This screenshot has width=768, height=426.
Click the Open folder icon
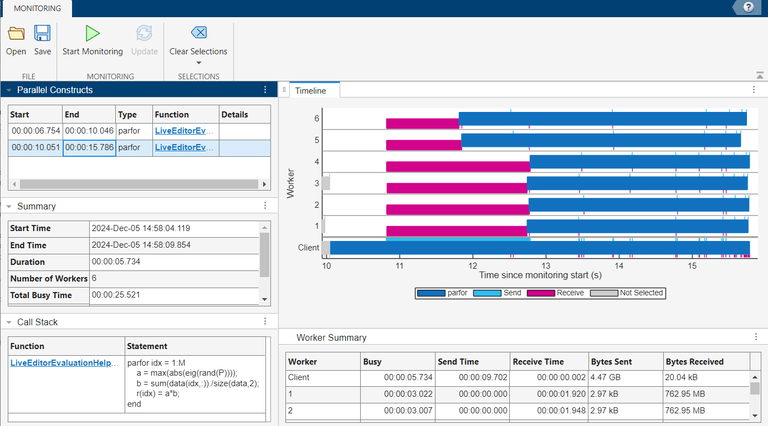click(16, 34)
